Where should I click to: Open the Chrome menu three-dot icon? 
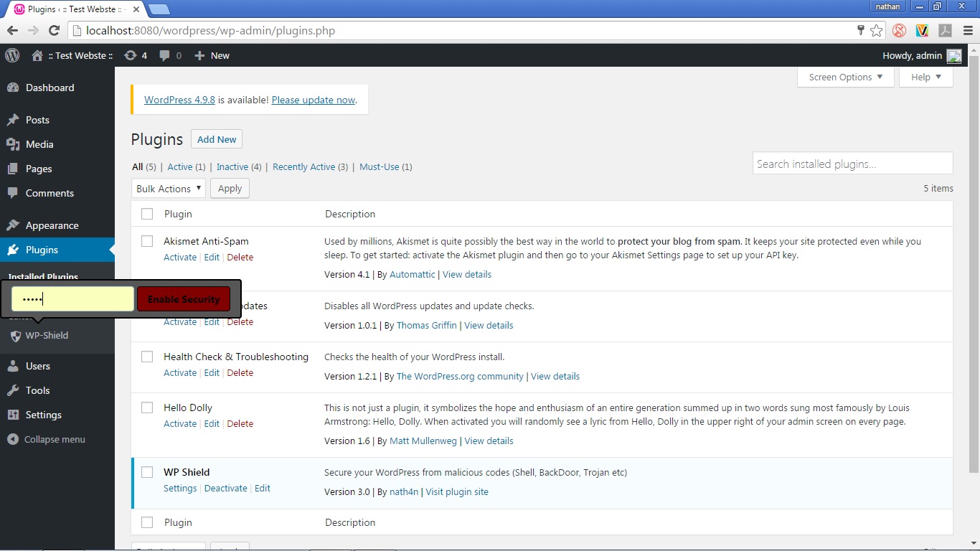[969, 31]
